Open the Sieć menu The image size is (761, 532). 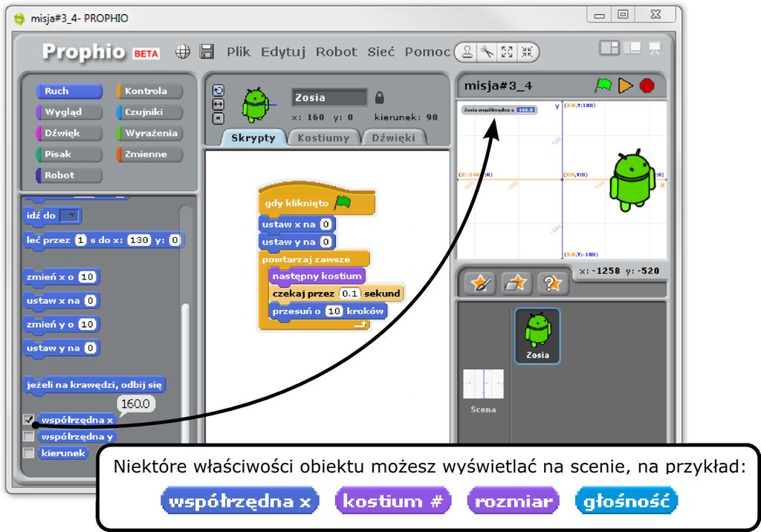click(x=381, y=51)
